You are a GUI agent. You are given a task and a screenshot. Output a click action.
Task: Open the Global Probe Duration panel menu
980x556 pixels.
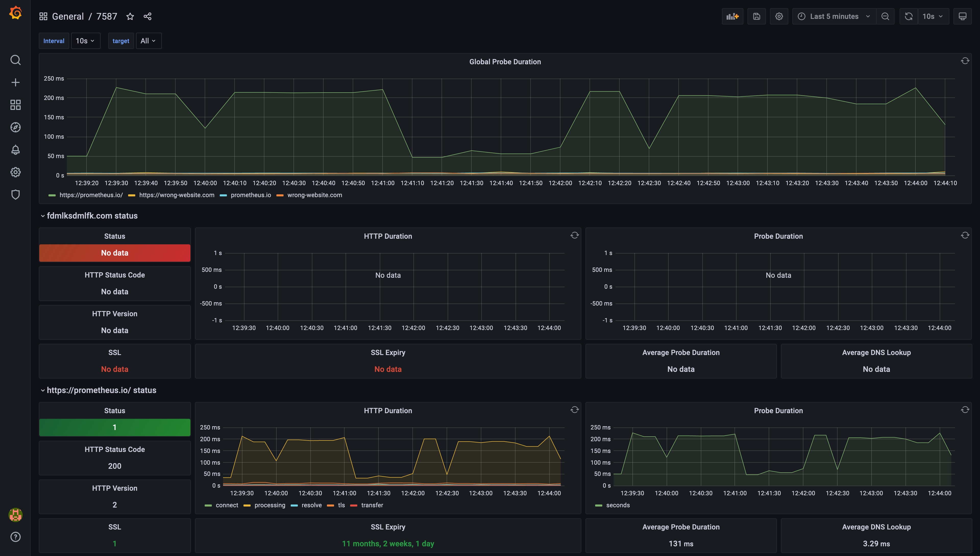coord(505,61)
